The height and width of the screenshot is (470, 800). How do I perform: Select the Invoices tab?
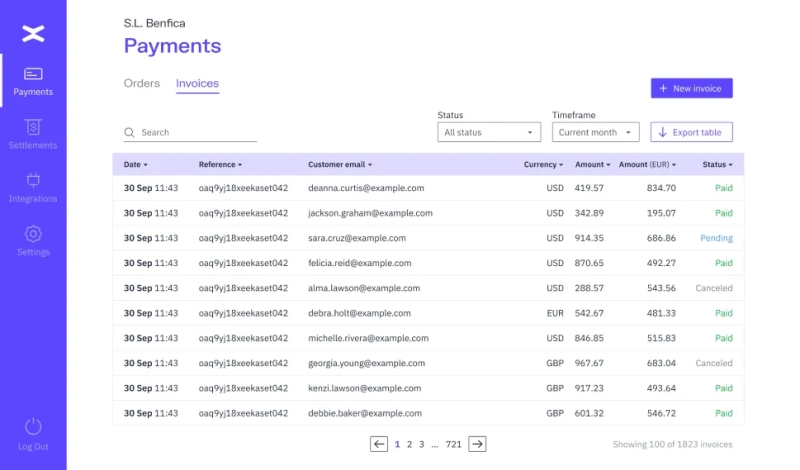pyautogui.click(x=197, y=84)
